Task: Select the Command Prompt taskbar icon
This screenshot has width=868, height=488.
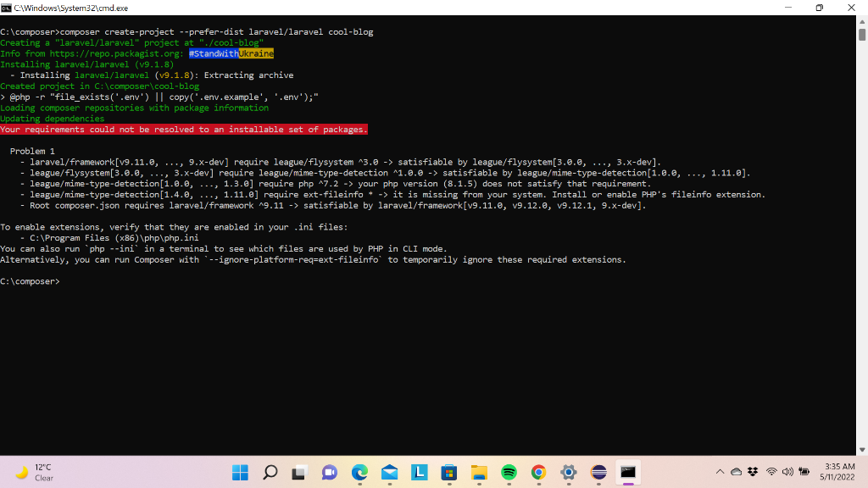Action: pos(628,473)
